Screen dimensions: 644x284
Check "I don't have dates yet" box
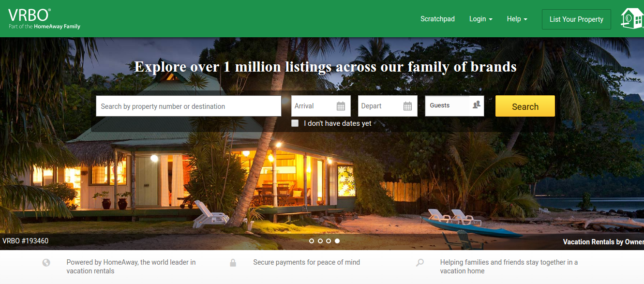pos(295,123)
